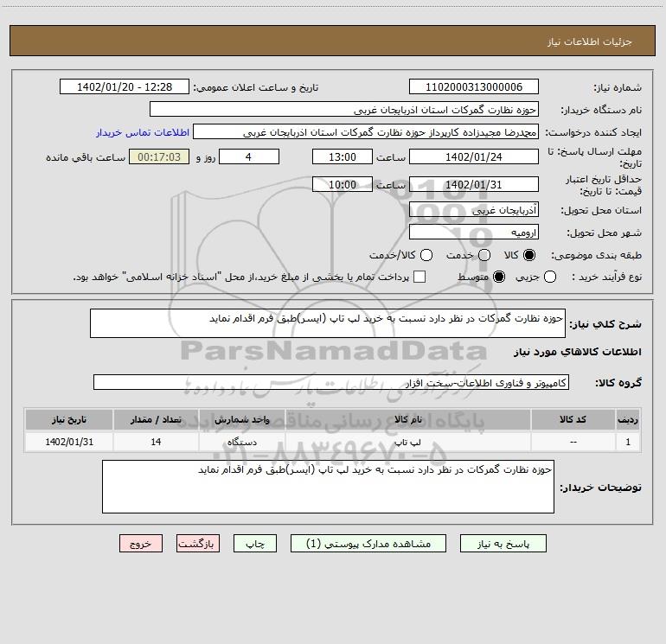Click the announcement date field 1402/01/20 - 12:28

(x=125, y=86)
